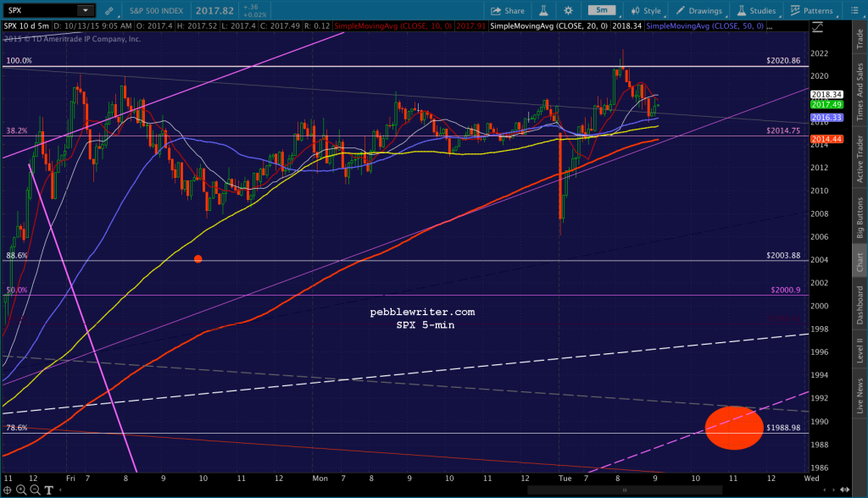Open the Style menu
868x498 pixels.
click(x=645, y=10)
